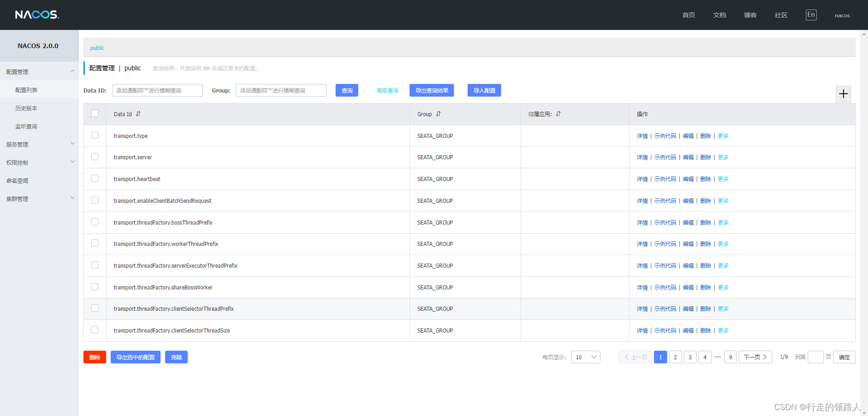Open 示例代码 for transport.server row
This screenshot has width=868, height=416.
(x=665, y=157)
